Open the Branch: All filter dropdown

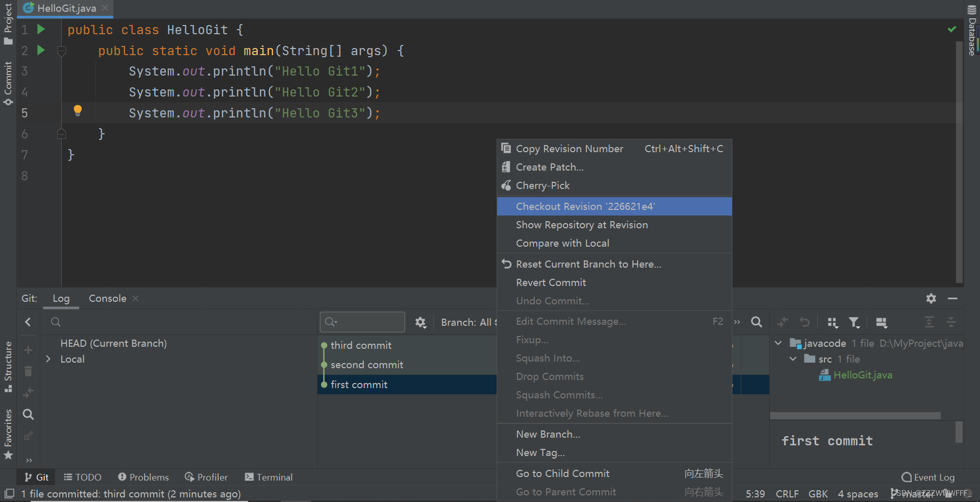click(x=469, y=322)
